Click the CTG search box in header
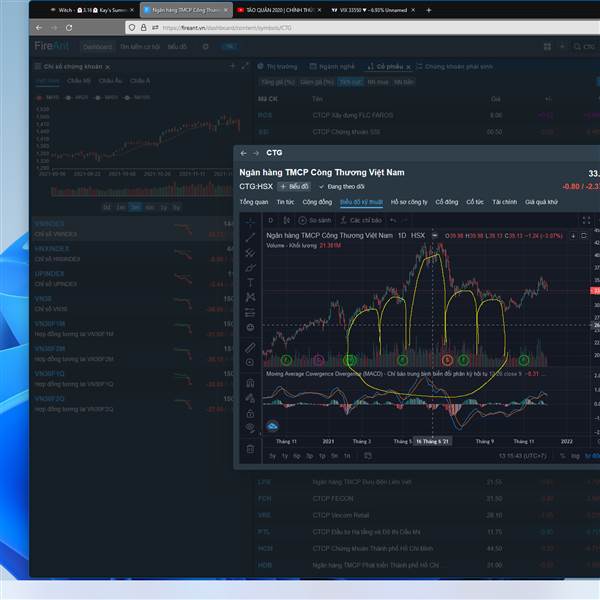 coord(585,47)
